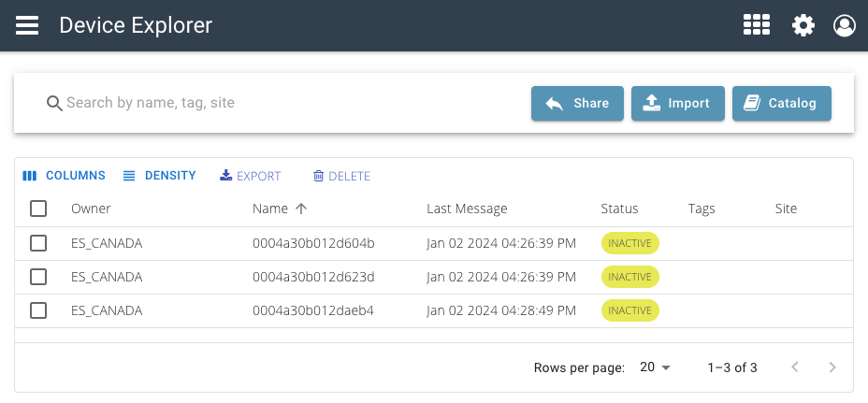Open the Catalog button
Screen dimensions: 868x403
pyautogui.click(x=781, y=104)
